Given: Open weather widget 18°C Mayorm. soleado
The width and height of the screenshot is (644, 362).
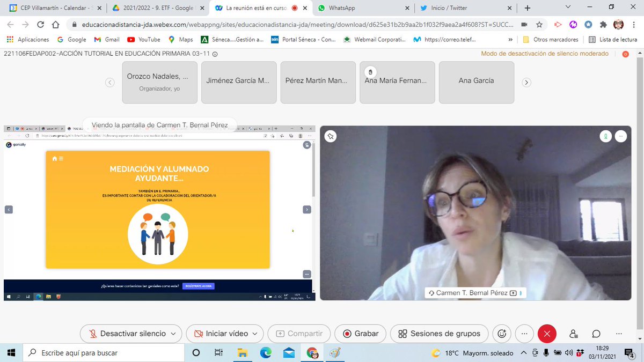Looking at the screenshot, I should (x=472, y=352).
